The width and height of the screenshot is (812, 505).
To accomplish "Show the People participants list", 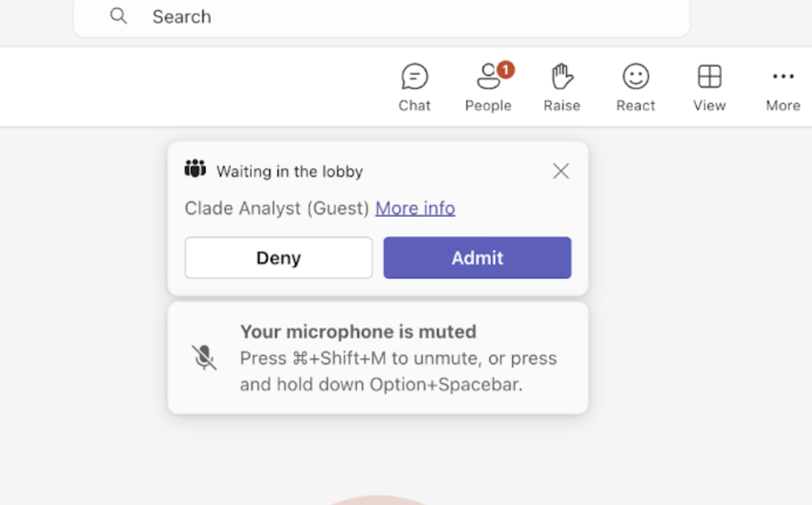I will (x=488, y=87).
